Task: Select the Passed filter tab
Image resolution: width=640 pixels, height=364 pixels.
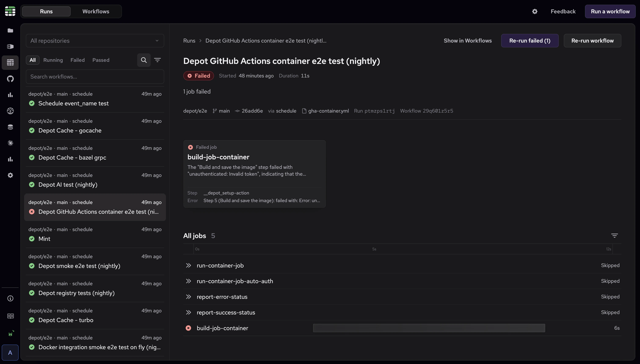Action: 101,60
